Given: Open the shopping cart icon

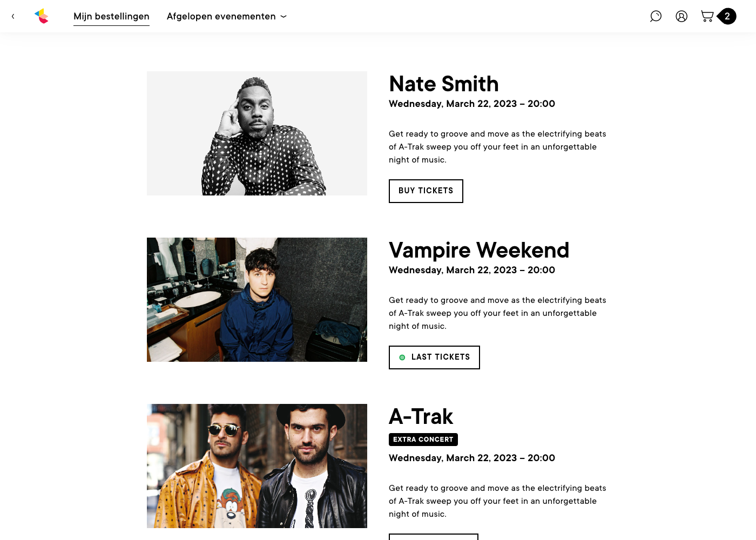Looking at the screenshot, I should point(707,16).
